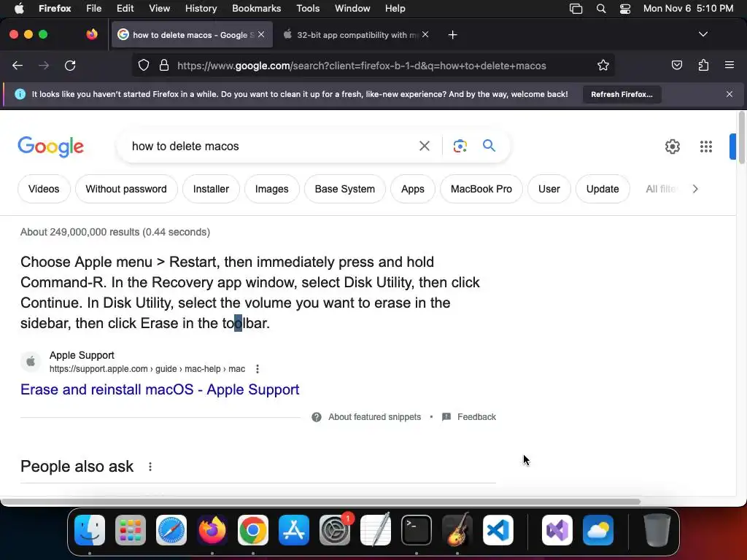The height and width of the screenshot is (560, 747).
Task: Open the Trash in the dock
Action: (x=657, y=530)
